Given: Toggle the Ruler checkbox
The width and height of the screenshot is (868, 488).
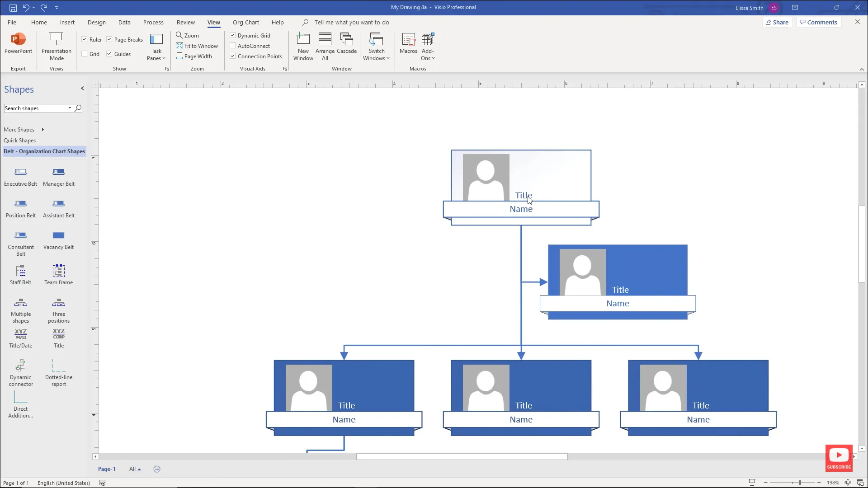Looking at the screenshot, I should [85, 39].
